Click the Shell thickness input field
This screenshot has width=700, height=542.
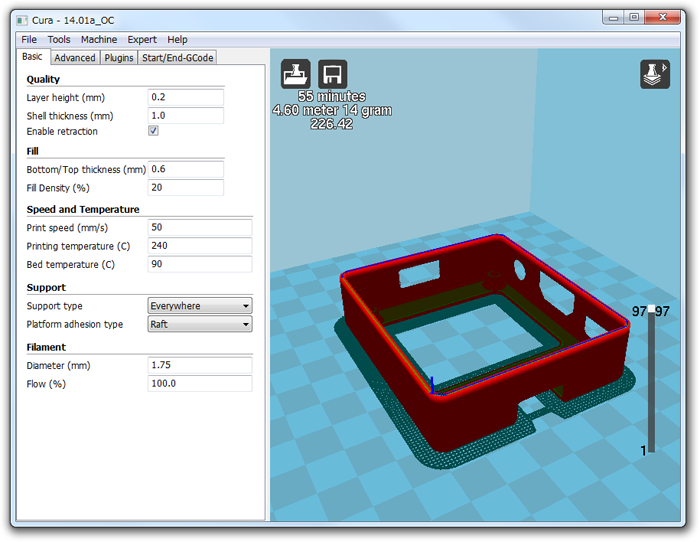point(186,116)
